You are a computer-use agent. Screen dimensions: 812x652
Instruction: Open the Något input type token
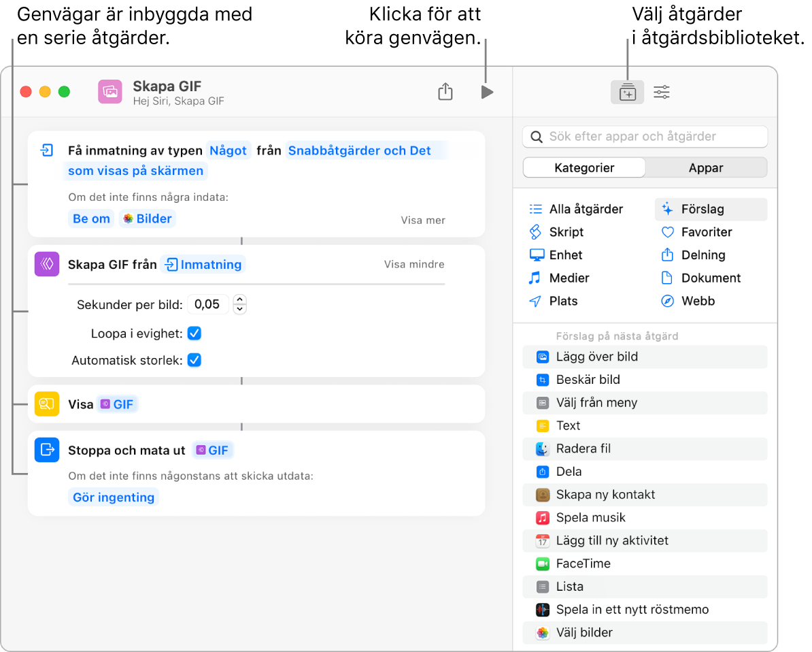tap(229, 150)
